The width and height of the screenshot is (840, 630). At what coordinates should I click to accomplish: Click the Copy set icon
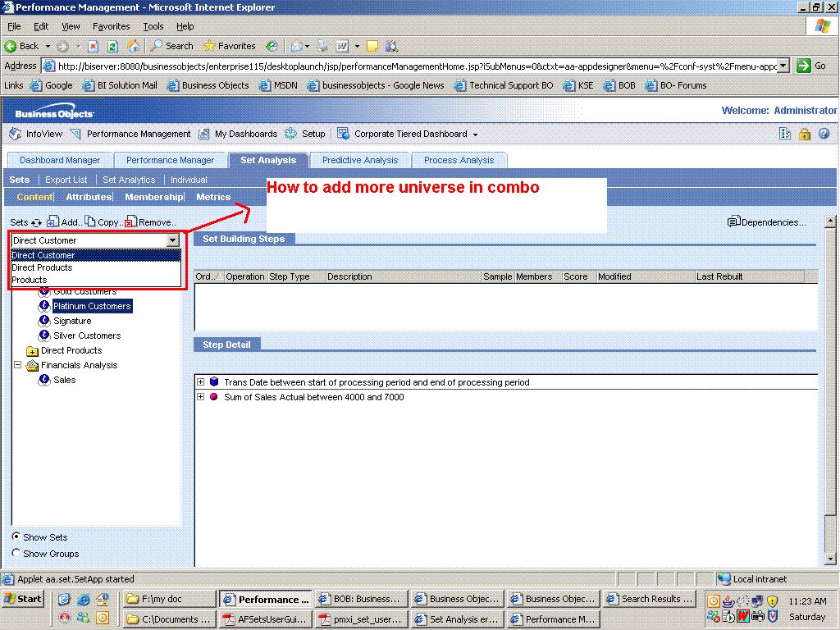click(x=92, y=221)
